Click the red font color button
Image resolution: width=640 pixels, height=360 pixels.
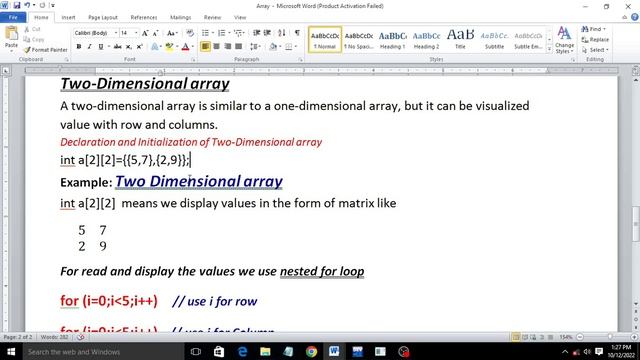point(185,47)
